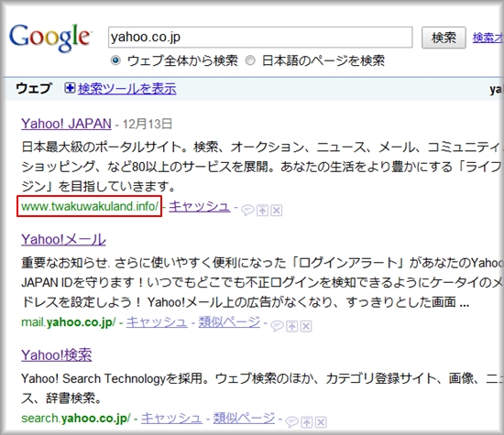Click the green URL www.twakuwakuland.info/
Viewport: 504px width, 435px height.
(90, 206)
